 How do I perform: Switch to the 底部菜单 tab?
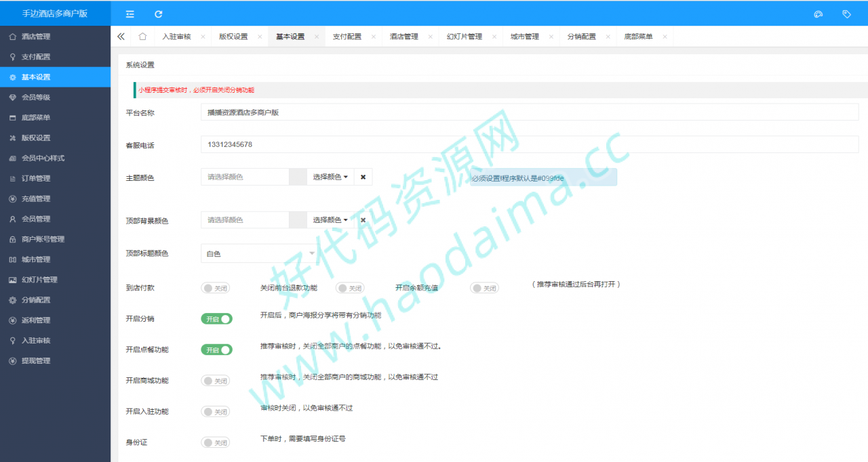pyautogui.click(x=639, y=37)
